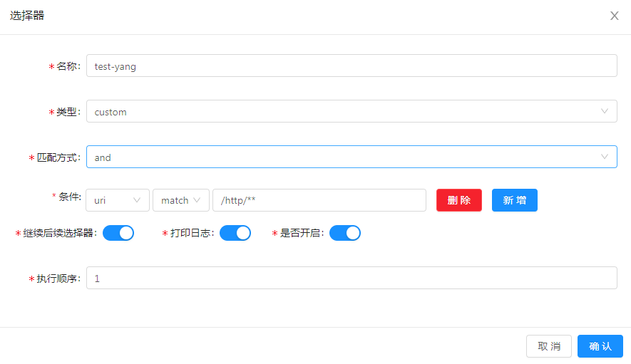Open the 类型 dropdown showing custom
Image resolution: width=631 pixels, height=364 pixels.
tap(352, 111)
